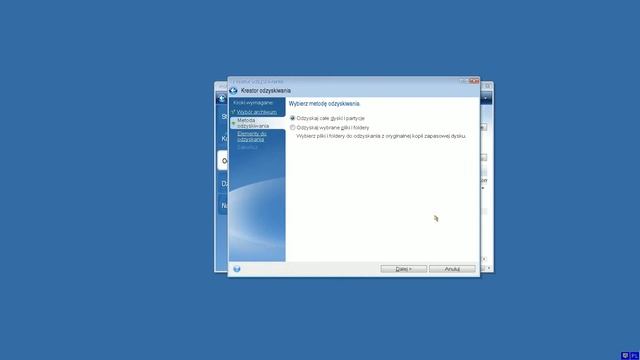Go back using the wizard back arrow
The height and width of the screenshot is (360, 640).
click(233, 91)
